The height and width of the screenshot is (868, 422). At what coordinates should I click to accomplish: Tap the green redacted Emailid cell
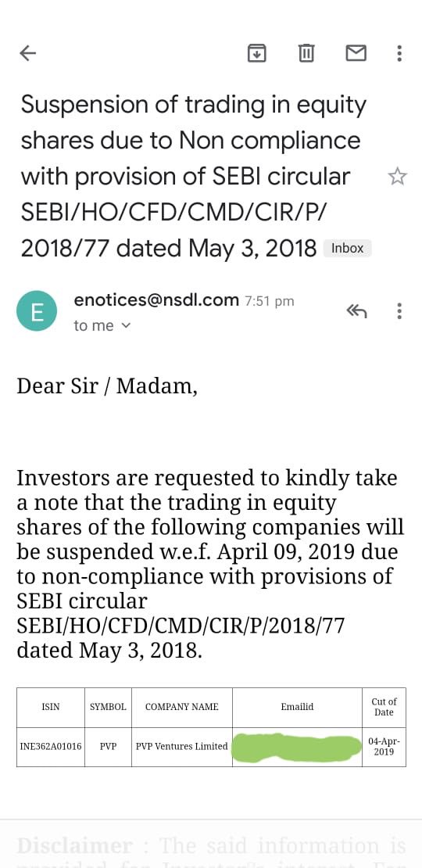[298, 748]
